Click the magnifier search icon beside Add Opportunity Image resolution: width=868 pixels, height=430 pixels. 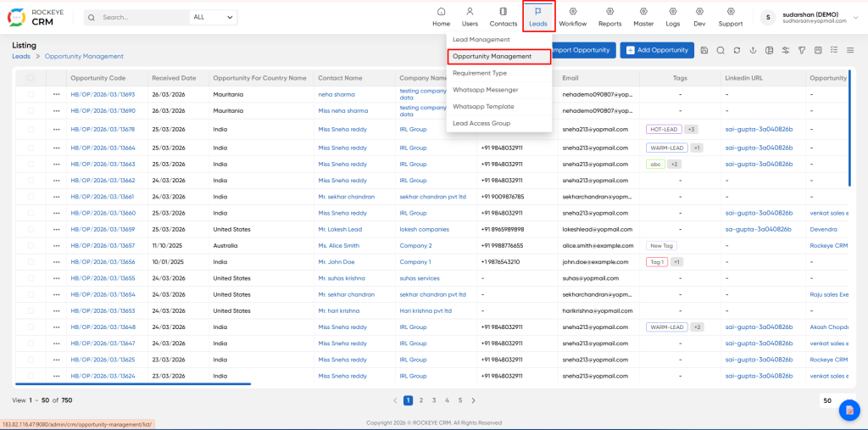pyautogui.click(x=721, y=50)
